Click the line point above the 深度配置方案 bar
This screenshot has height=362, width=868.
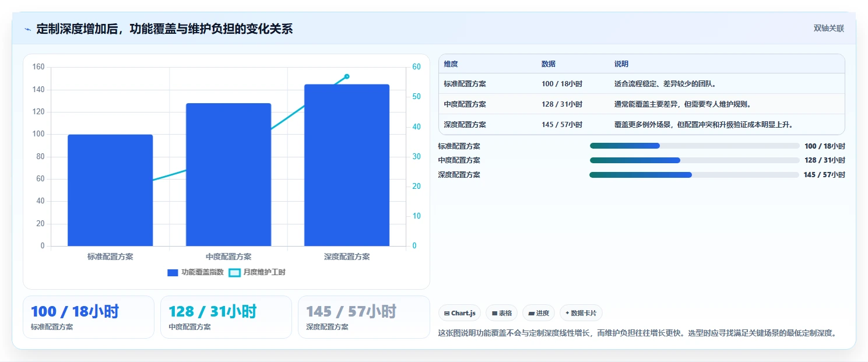[x=347, y=76]
